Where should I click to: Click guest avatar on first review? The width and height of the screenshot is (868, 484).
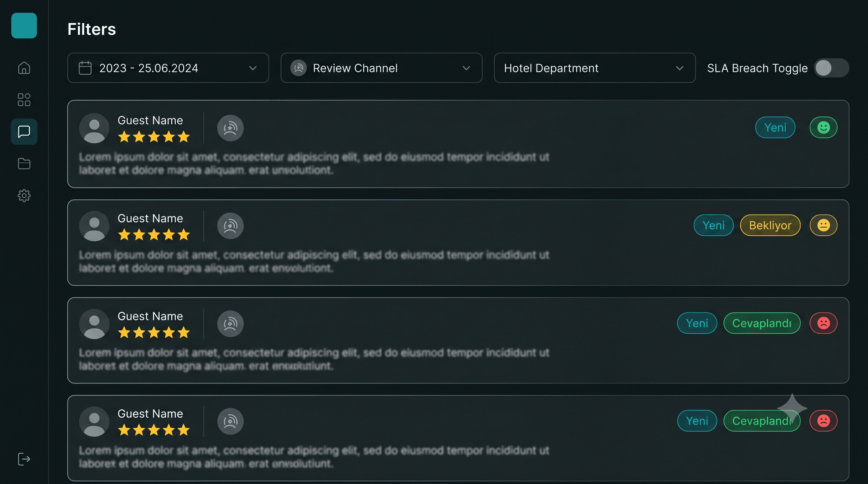click(x=94, y=128)
